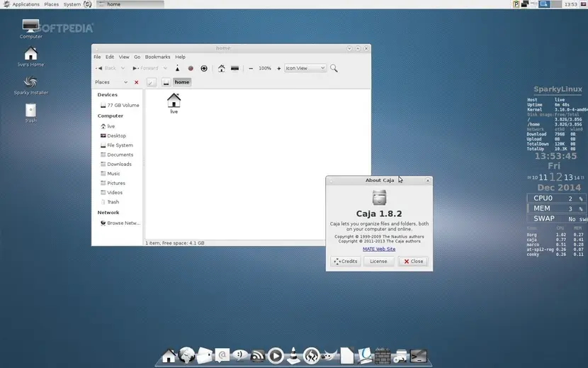Zoom in with the plus button
This screenshot has width=588, height=368.
click(278, 68)
